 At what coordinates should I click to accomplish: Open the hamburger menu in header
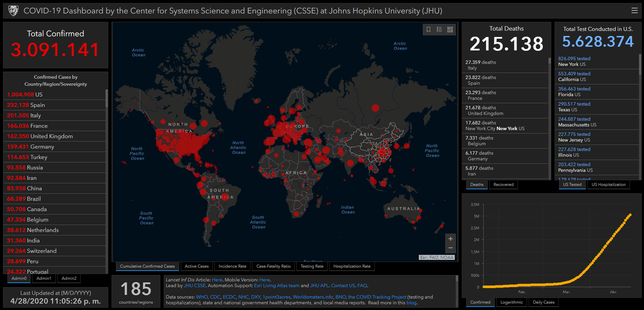pyautogui.click(x=634, y=11)
